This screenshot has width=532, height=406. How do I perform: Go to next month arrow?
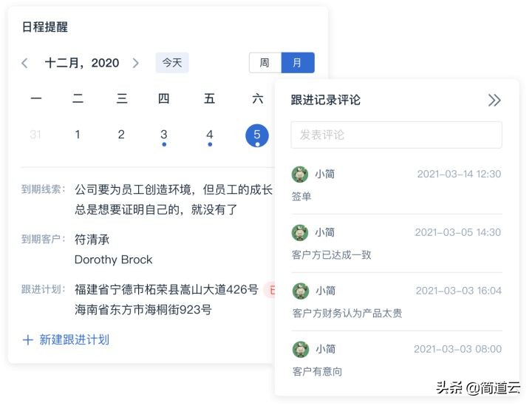click(x=136, y=63)
